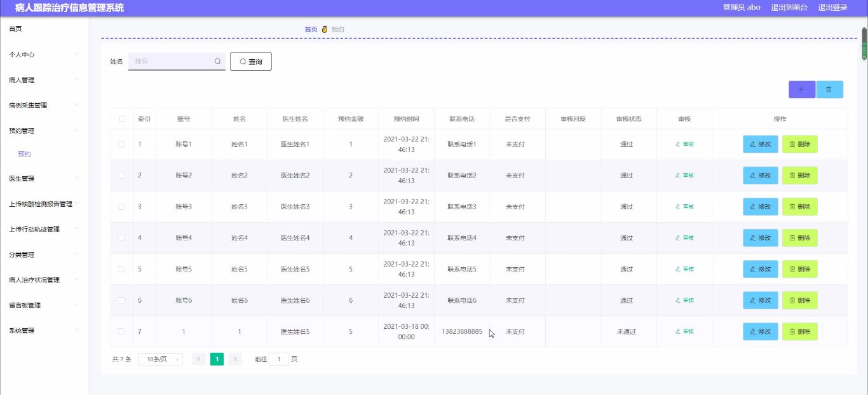Expand the 分类管理 sidebar menu
The height and width of the screenshot is (395, 868).
tap(44, 255)
